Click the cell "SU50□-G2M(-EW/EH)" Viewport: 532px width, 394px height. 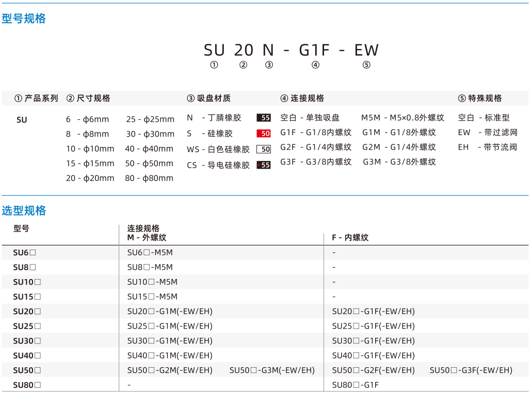click(170, 370)
